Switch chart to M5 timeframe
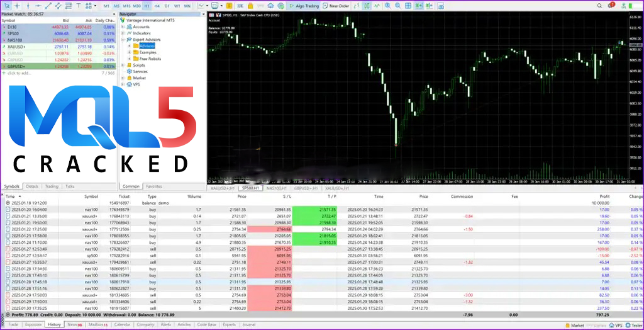 pos(116,6)
